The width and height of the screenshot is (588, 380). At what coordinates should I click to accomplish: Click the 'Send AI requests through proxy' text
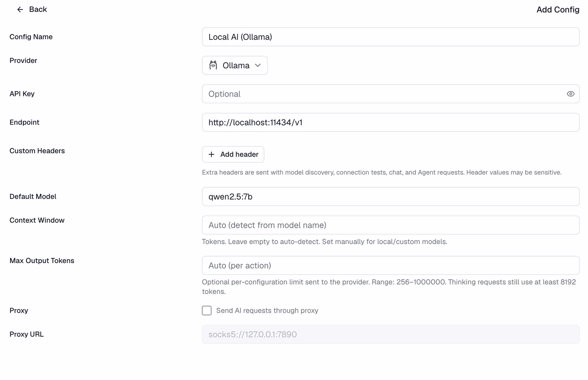coord(267,311)
